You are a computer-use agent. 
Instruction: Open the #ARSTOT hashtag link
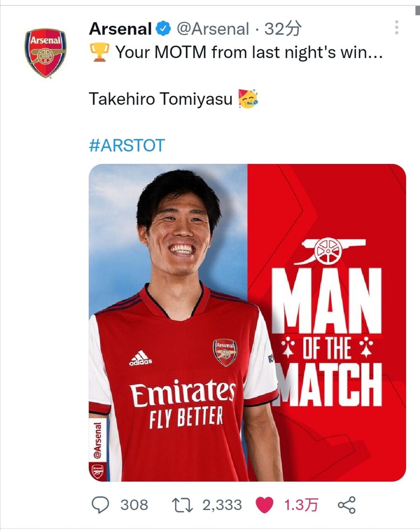[x=127, y=146]
